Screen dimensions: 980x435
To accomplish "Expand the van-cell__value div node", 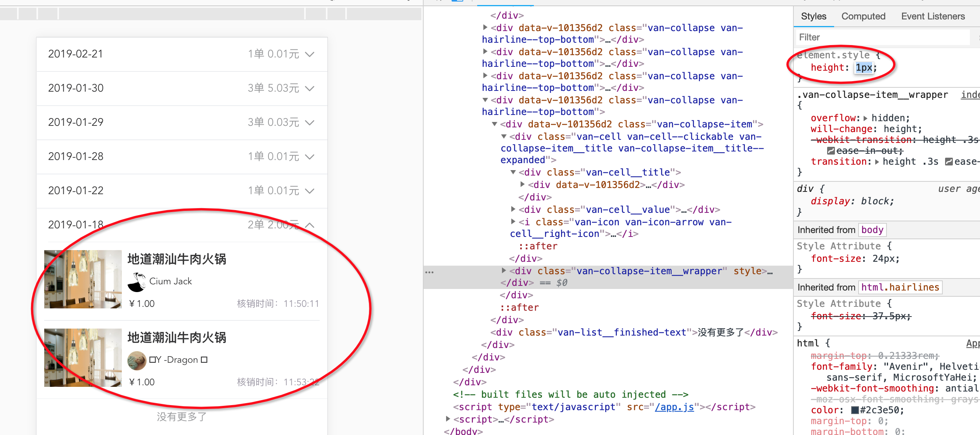I will tap(513, 209).
